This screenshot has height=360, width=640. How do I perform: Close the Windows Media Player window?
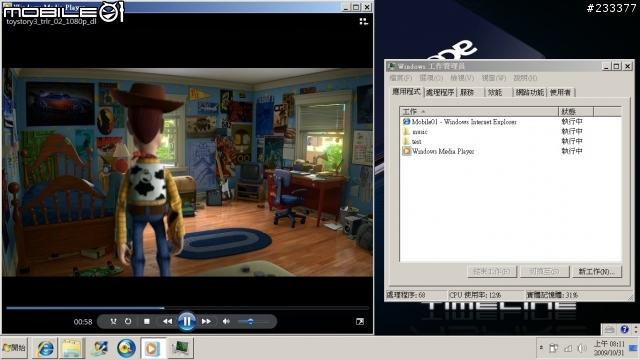(x=367, y=7)
